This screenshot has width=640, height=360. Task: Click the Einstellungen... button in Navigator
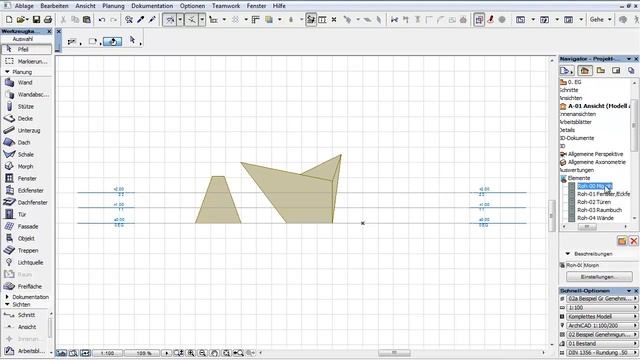pos(599,277)
